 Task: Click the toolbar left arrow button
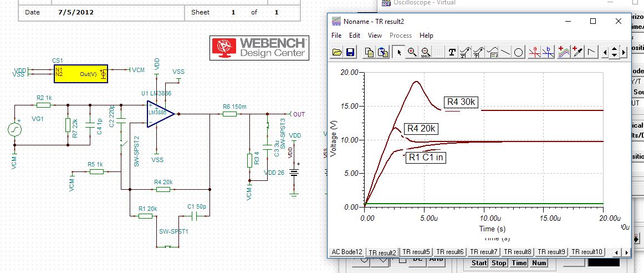tap(605, 52)
